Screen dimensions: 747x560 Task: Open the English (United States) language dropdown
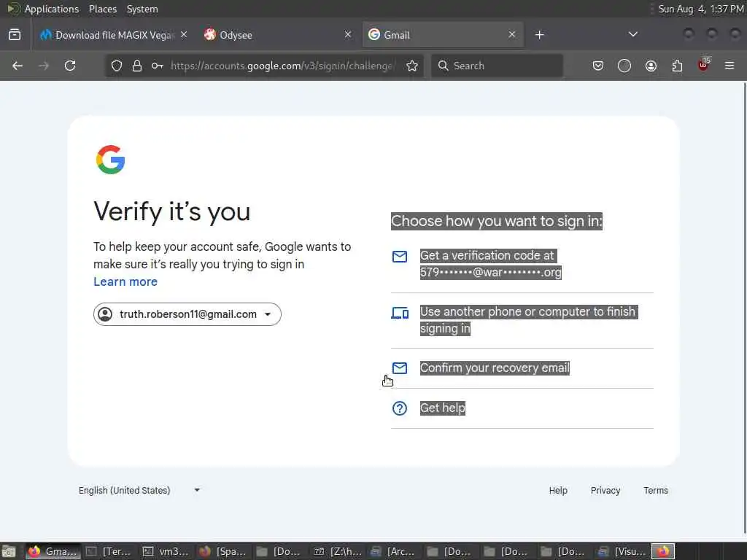pyautogui.click(x=139, y=491)
